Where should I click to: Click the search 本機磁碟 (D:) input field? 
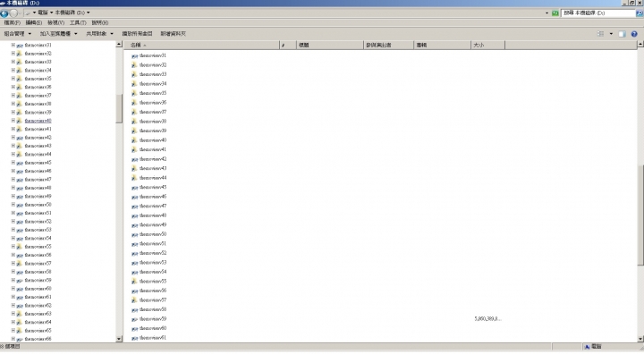click(598, 13)
